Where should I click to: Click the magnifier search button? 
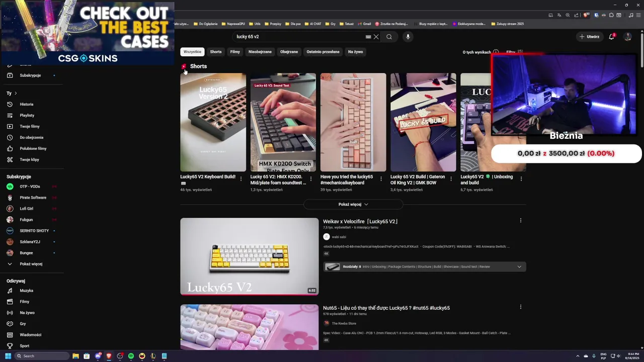tap(389, 37)
